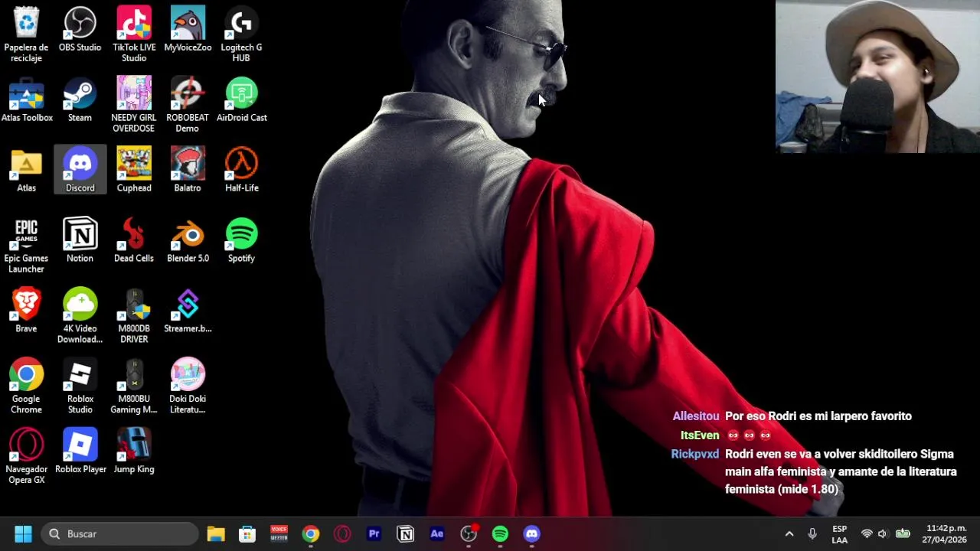Select the Google Chrome desktop shortcut
Image resolution: width=980 pixels, height=551 pixels.
(26, 386)
